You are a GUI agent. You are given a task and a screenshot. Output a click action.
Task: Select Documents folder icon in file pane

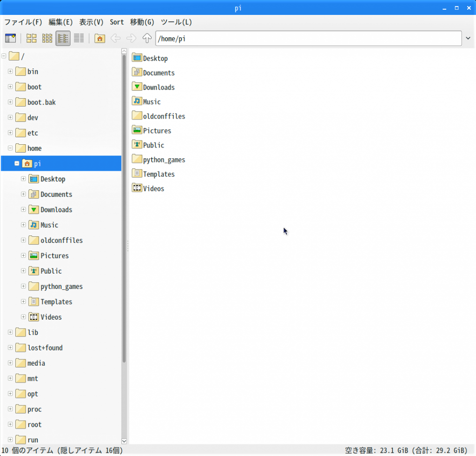[x=137, y=72]
